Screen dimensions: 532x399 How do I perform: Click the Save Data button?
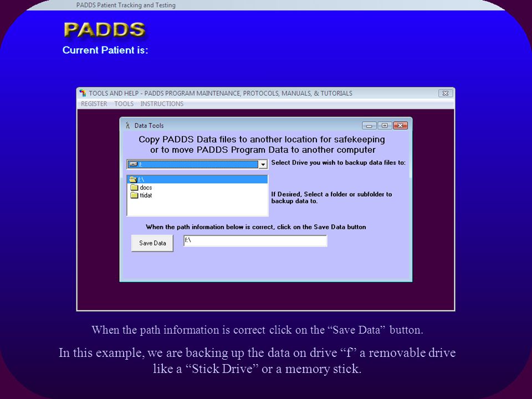click(x=152, y=243)
